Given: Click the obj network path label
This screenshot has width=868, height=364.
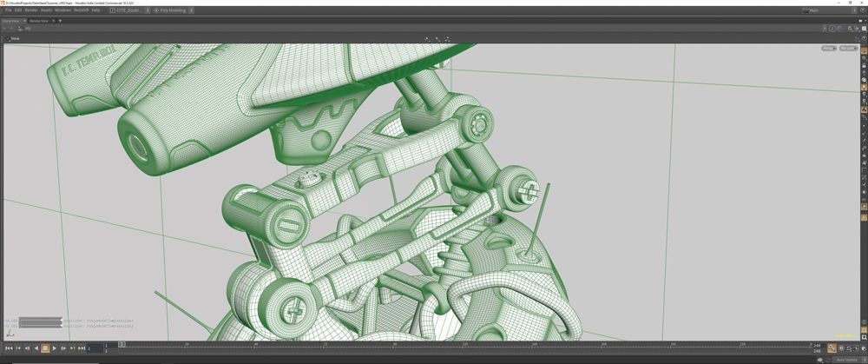Looking at the screenshot, I should point(29,29).
